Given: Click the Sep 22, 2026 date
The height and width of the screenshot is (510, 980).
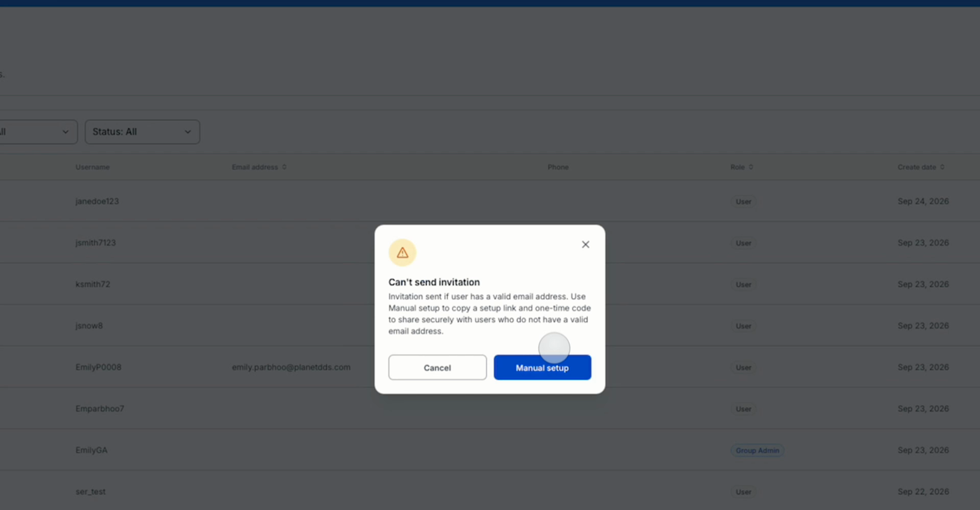Looking at the screenshot, I should point(923,492).
